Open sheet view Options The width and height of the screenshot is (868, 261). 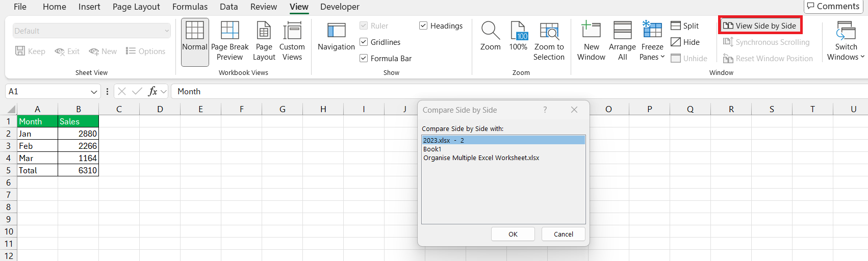coord(146,51)
